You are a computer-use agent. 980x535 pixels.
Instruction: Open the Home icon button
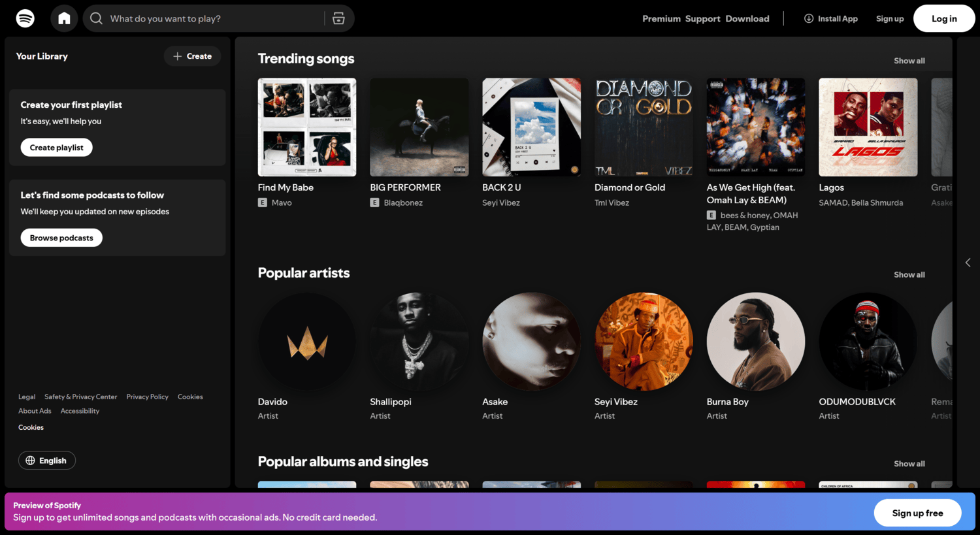(64, 18)
